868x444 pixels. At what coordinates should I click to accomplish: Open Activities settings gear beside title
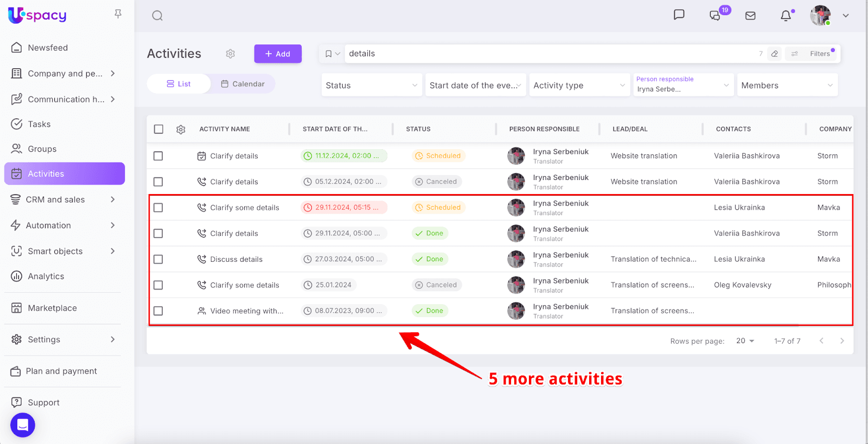[231, 54]
